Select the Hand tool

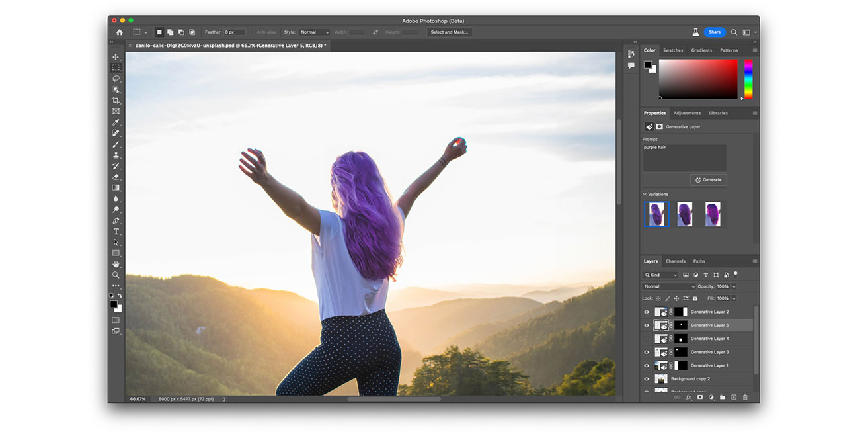click(x=116, y=264)
